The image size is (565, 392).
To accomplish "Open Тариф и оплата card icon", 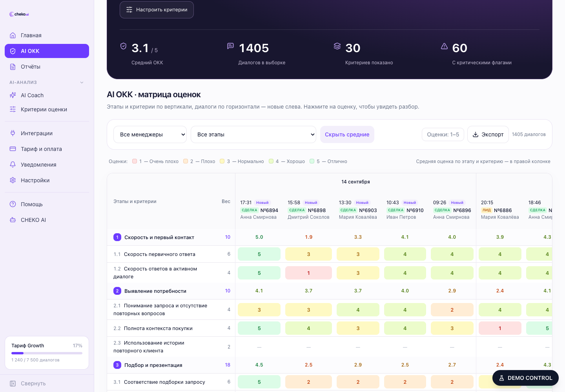I will [x=13, y=149].
